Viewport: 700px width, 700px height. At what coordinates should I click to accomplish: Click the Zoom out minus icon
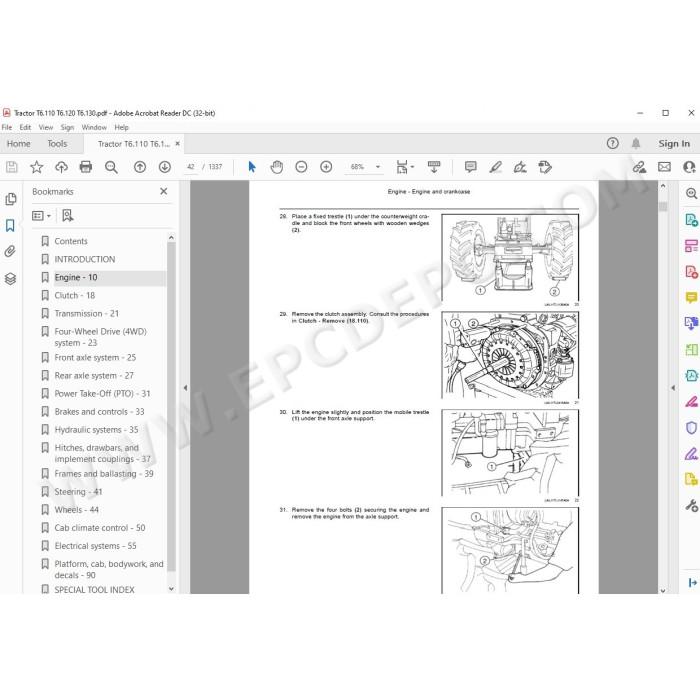click(301, 167)
